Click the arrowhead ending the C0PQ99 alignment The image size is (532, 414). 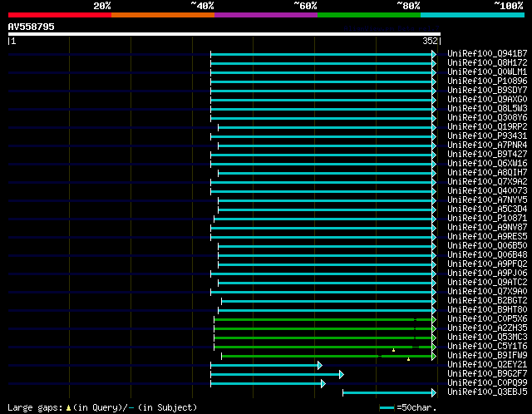[323, 384]
